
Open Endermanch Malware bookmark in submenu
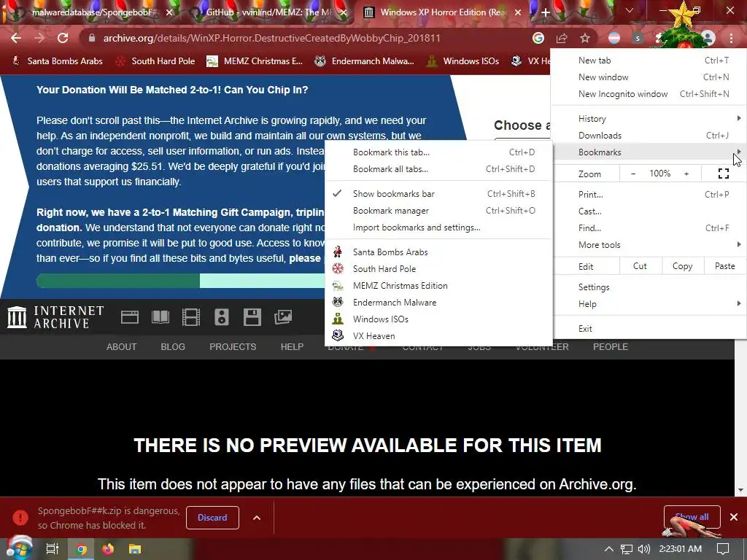tap(438, 303)
